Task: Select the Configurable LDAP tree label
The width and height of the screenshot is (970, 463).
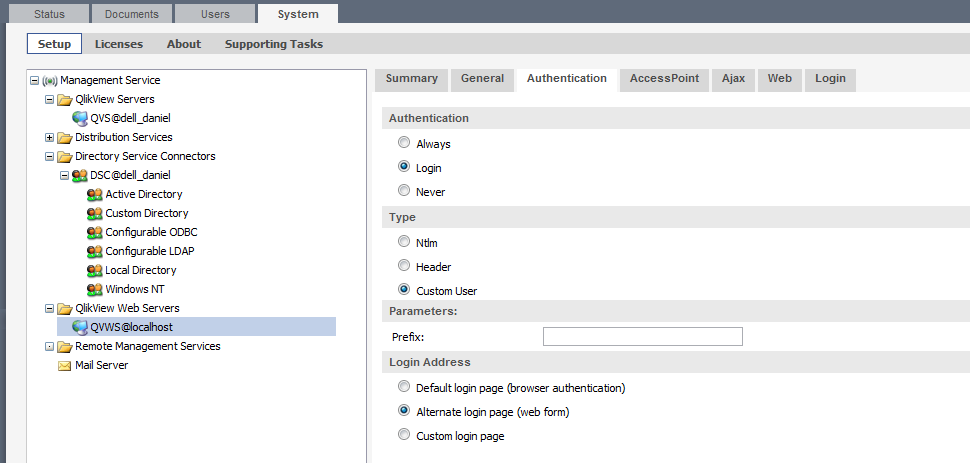Action: [150, 251]
